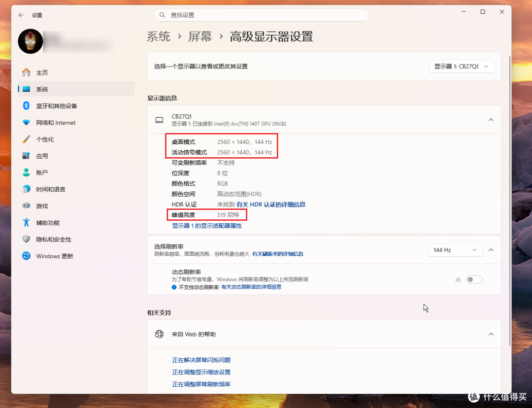Open the 显示器 1: CB27Q1 dropdown
532x408 pixels.
[462, 66]
